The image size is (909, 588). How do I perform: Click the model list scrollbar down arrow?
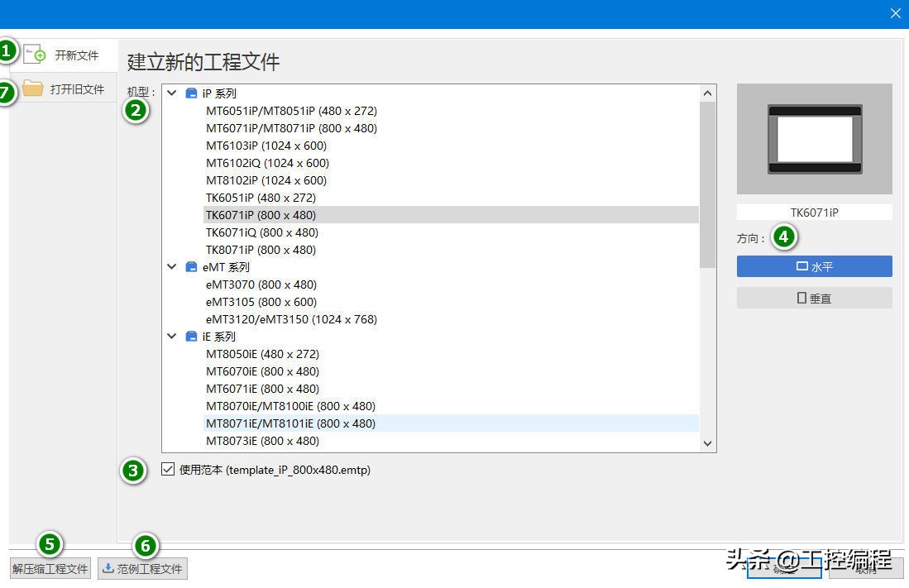pos(707,443)
